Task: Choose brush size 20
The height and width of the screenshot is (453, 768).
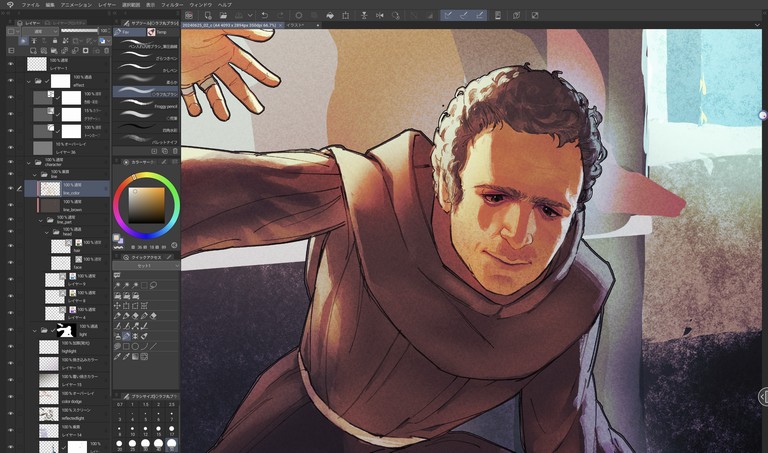Action: coord(120,445)
